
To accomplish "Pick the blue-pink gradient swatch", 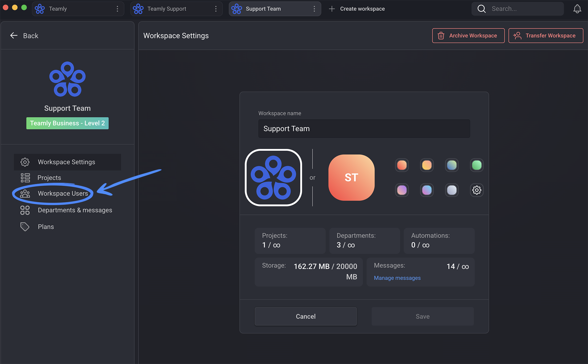I will (x=427, y=190).
